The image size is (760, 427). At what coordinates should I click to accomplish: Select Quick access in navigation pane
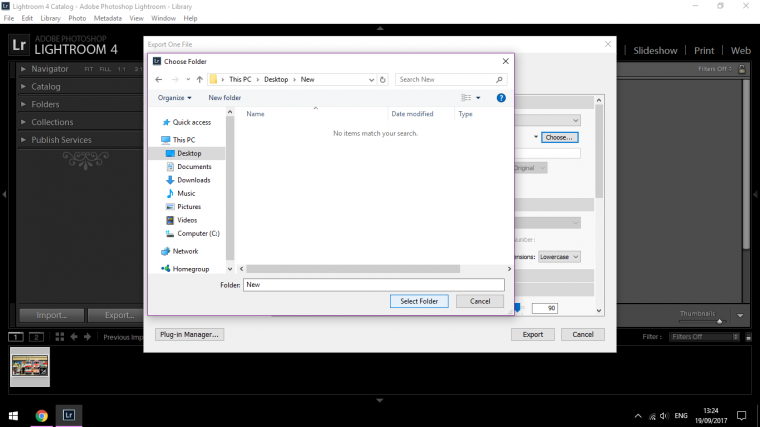click(x=187, y=122)
